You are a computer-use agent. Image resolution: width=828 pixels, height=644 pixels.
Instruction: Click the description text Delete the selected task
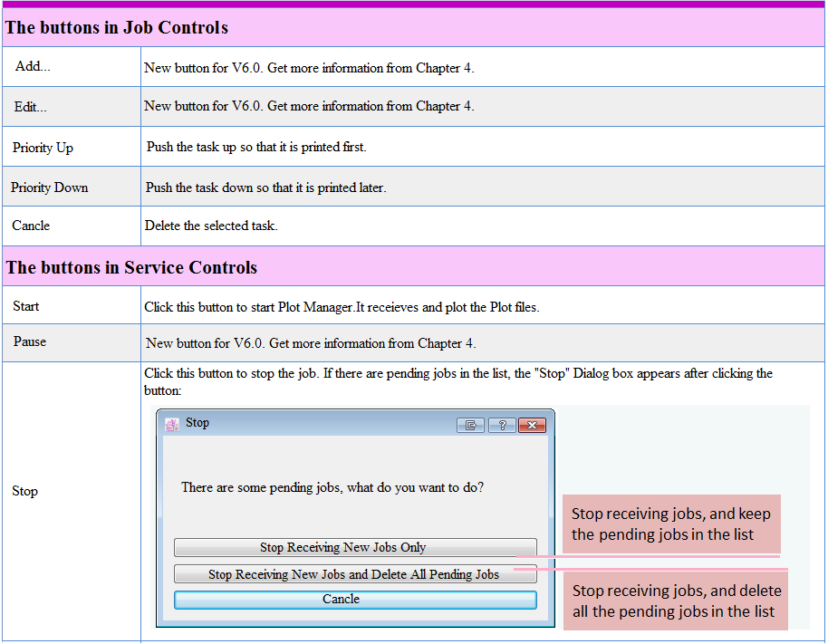coord(211,226)
